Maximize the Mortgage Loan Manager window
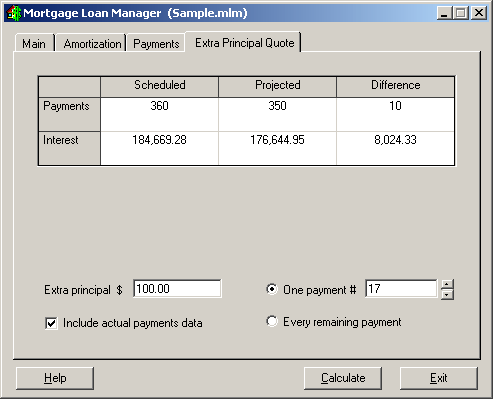This screenshot has height=399, width=493. [x=461, y=13]
